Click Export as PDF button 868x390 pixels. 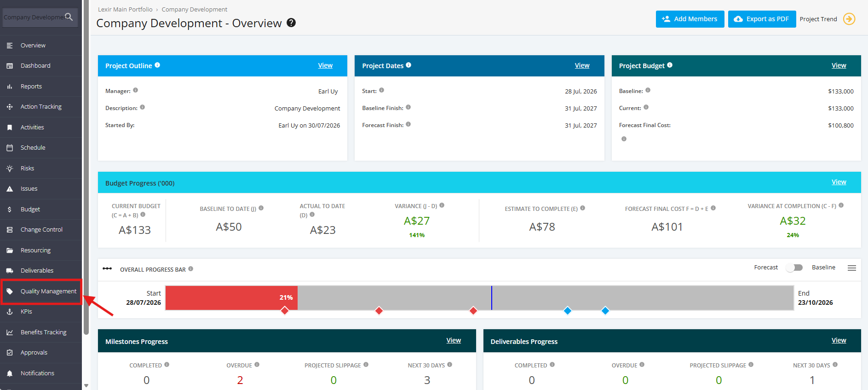[x=762, y=19]
